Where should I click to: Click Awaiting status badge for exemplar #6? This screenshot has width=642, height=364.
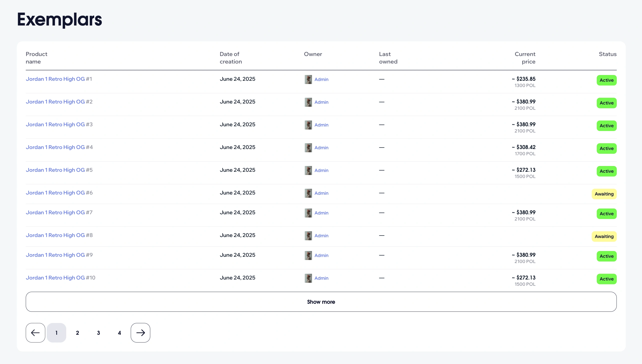(x=604, y=194)
